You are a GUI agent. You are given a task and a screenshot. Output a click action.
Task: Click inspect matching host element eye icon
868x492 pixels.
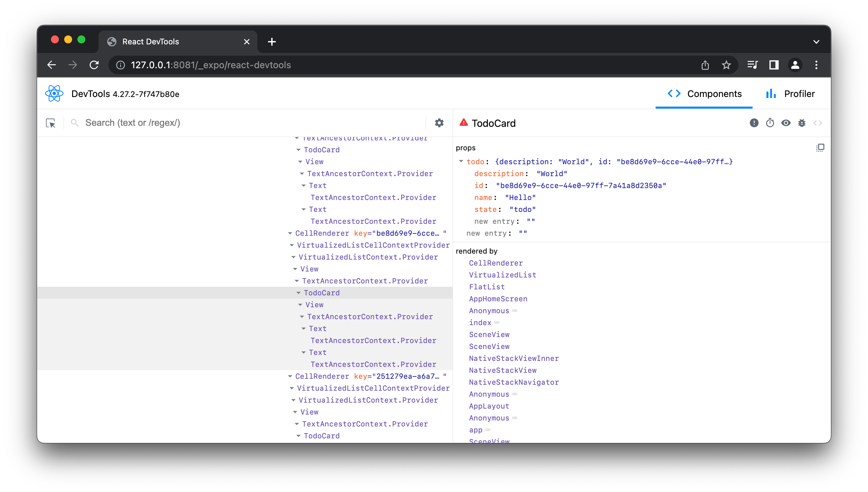pos(786,123)
